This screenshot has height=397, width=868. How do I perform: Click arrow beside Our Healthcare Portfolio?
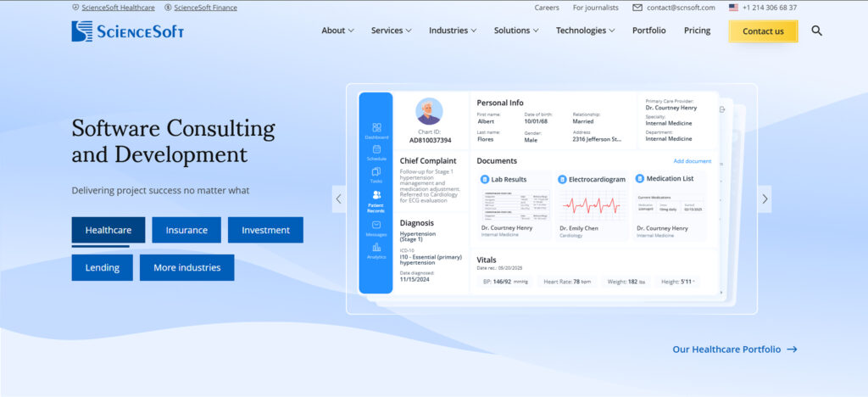point(792,349)
